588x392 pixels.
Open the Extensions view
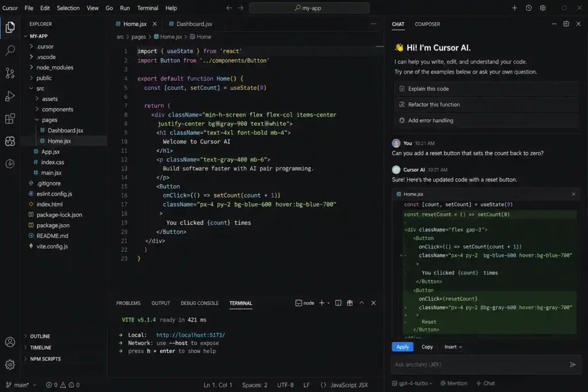click(10, 119)
